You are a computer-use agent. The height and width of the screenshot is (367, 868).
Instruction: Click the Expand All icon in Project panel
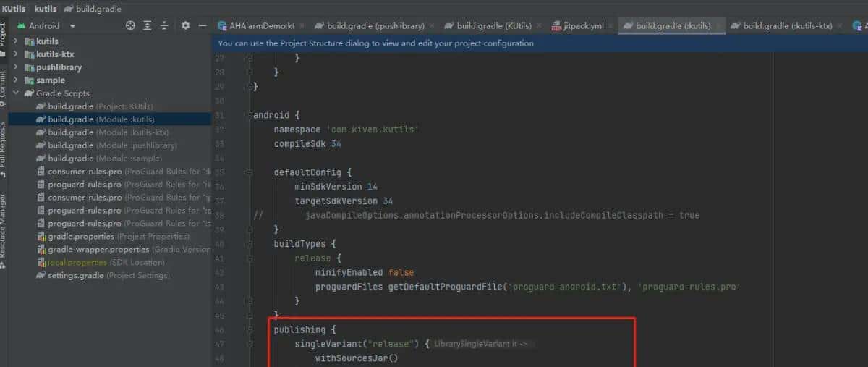coord(148,25)
